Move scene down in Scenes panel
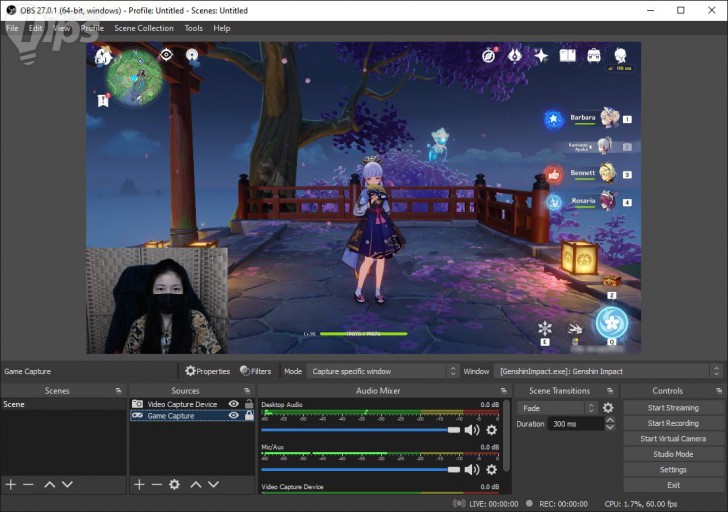728x512 pixels. 67,485
